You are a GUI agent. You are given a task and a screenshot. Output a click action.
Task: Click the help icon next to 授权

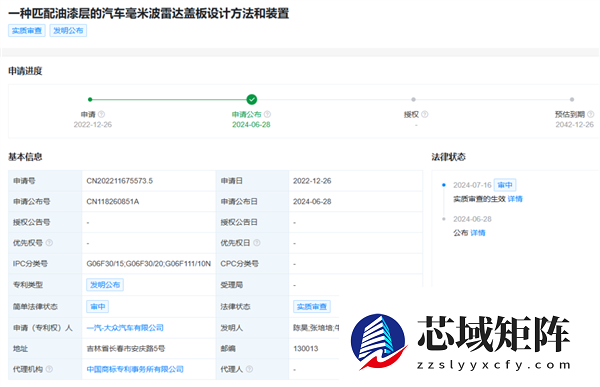tap(425, 114)
